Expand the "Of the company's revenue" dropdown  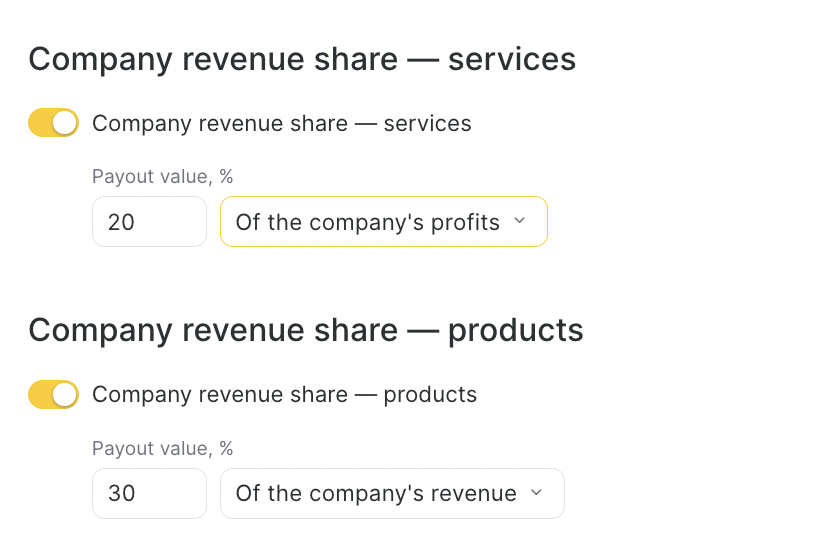pos(392,494)
